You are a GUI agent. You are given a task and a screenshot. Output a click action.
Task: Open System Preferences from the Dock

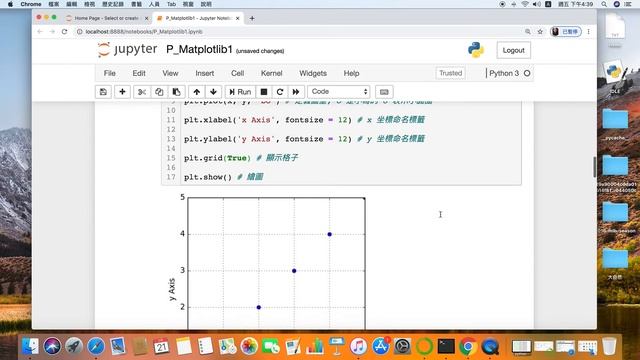click(x=402, y=347)
